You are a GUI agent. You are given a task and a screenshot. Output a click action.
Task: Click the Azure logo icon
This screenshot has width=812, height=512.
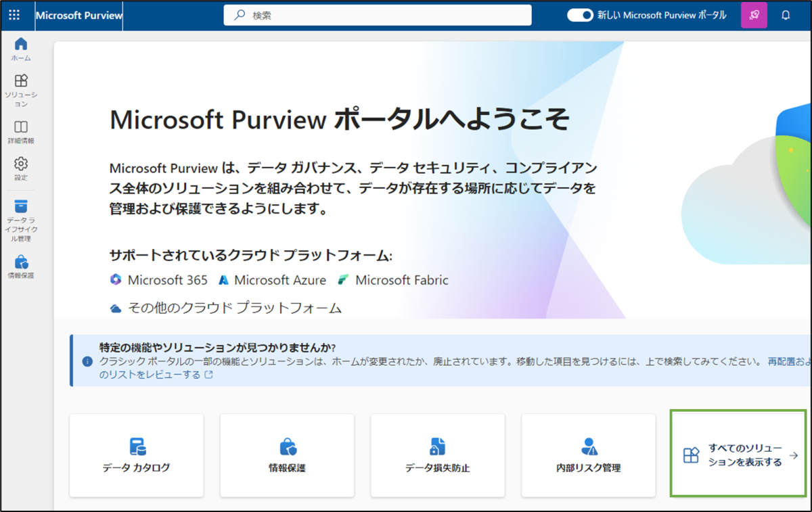pyautogui.click(x=223, y=280)
